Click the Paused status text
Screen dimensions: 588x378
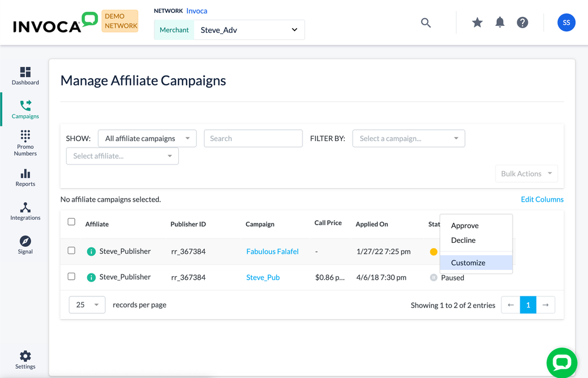pos(452,277)
